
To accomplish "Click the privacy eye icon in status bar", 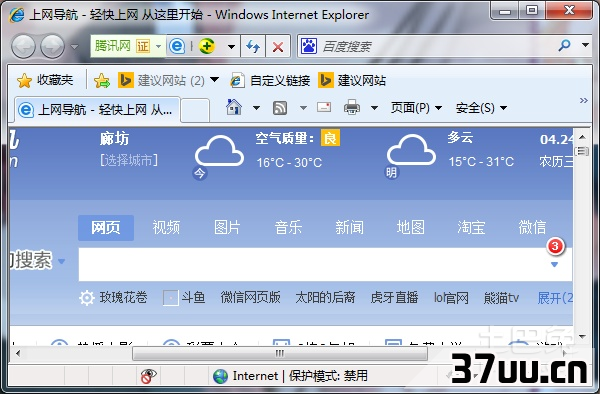I will [148, 376].
